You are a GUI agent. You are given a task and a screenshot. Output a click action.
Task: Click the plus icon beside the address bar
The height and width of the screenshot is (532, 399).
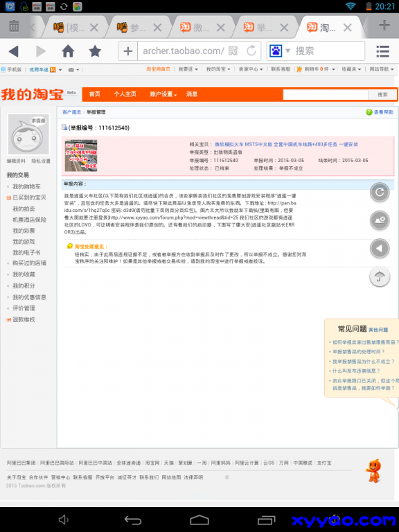click(x=128, y=51)
